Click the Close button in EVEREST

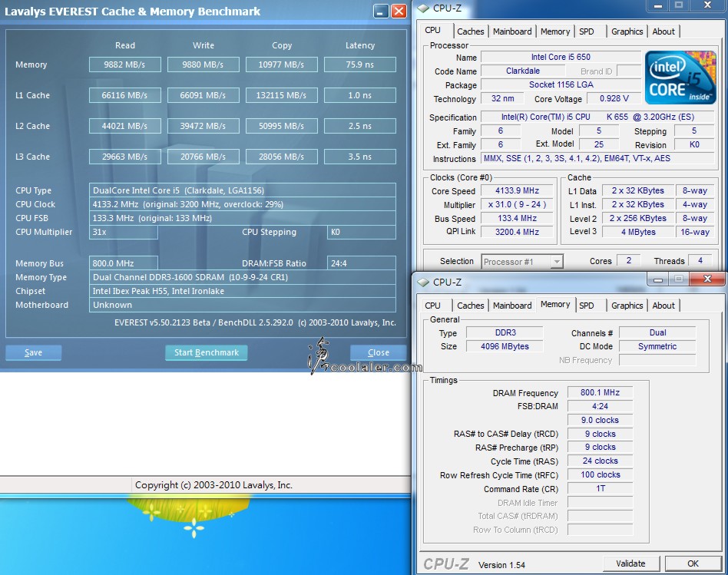click(379, 352)
